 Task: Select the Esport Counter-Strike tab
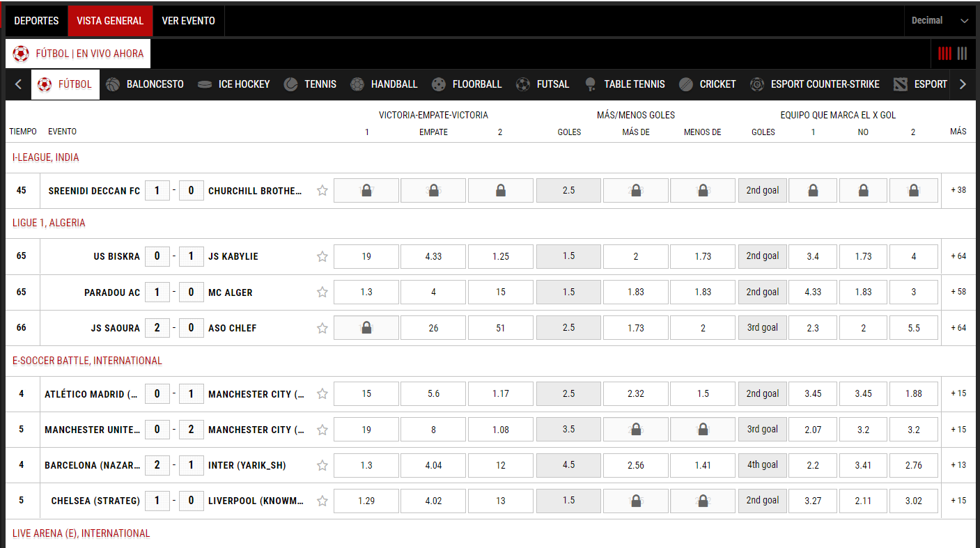[815, 84]
